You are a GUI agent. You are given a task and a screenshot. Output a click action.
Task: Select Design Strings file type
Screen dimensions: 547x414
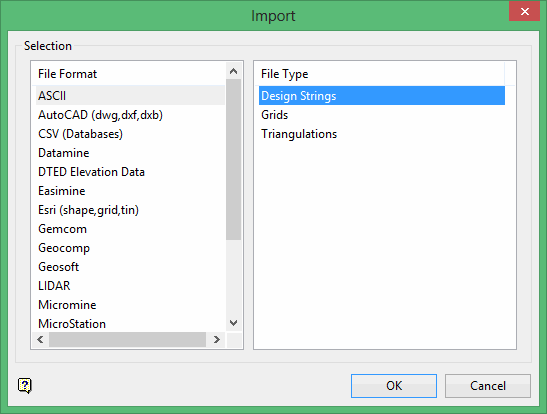pyautogui.click(x=382, y=96)
